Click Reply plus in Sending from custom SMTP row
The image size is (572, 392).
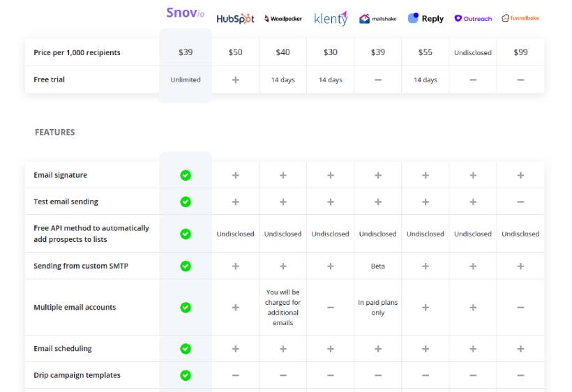pos(426,266)
